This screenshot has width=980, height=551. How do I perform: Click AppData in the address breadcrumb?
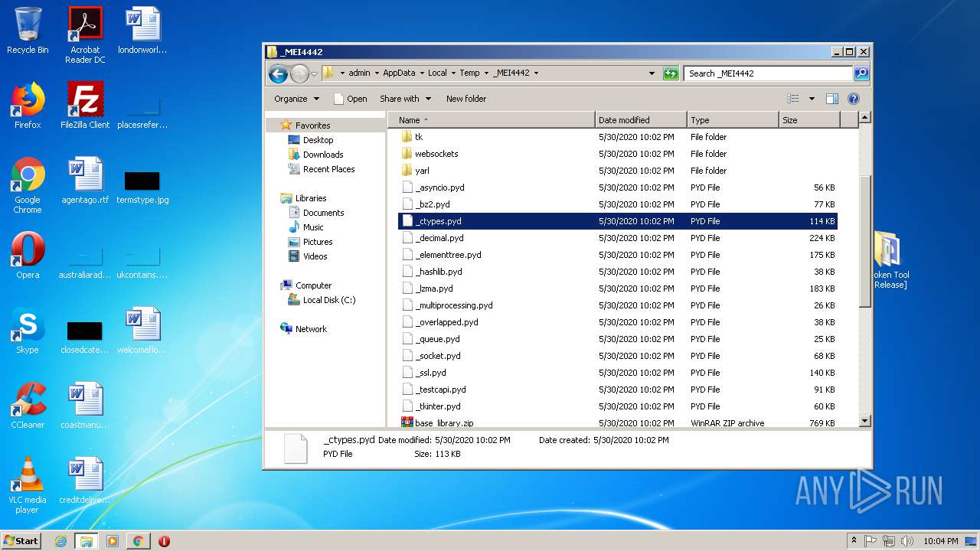[x=399, y=73]
